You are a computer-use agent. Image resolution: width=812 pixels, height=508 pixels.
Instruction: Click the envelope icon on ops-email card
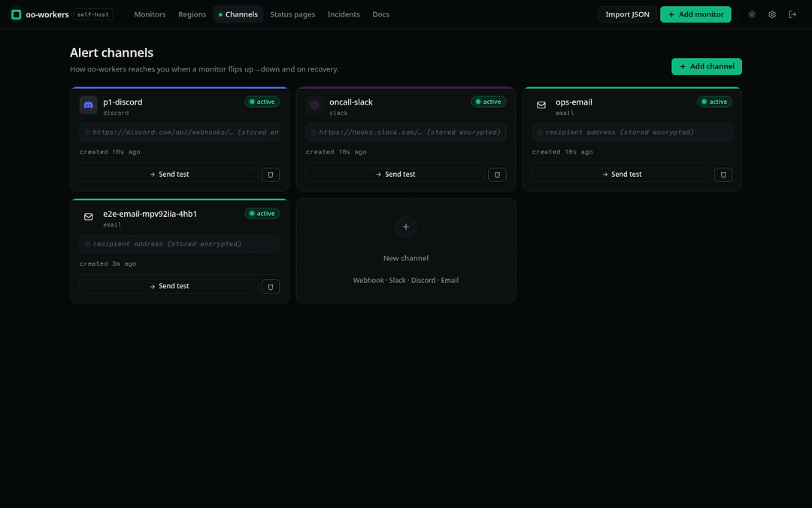tap(541, 105)
